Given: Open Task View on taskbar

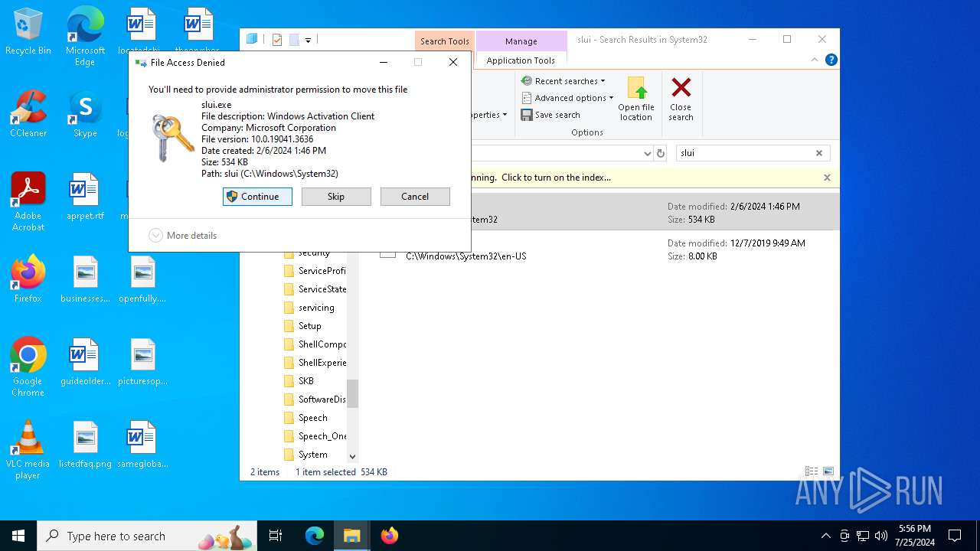Looking at the screenshot, I should [x=276, y=536].
